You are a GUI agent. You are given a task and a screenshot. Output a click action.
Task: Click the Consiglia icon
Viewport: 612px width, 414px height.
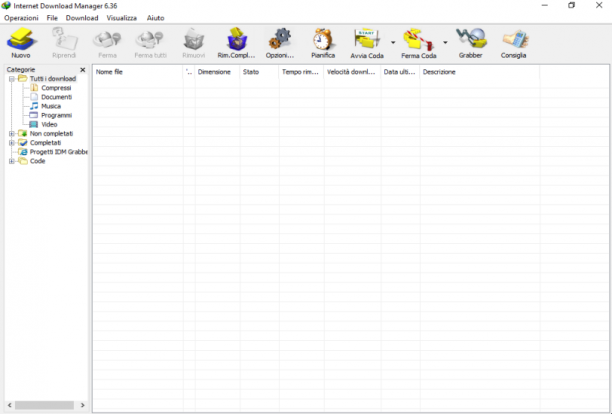[x=514, y=39]
